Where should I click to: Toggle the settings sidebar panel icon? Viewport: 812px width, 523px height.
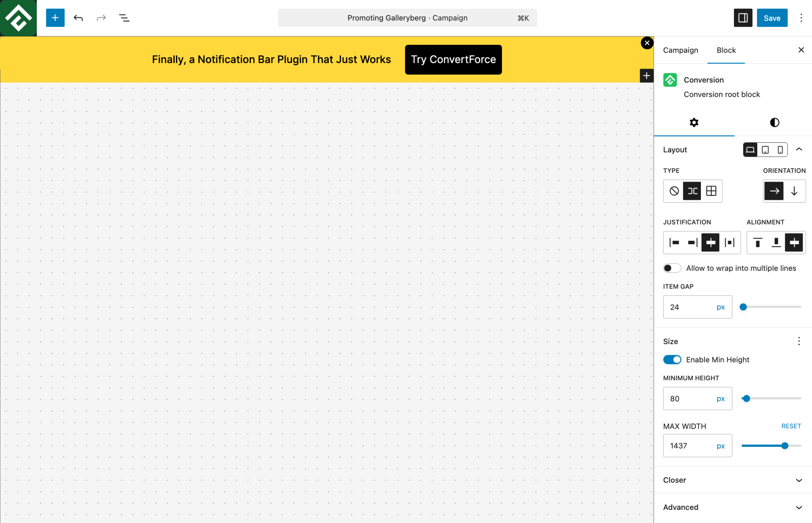coord(743,18)
